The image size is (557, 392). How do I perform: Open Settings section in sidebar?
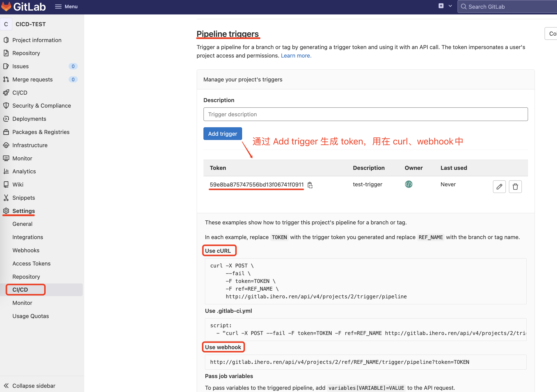tap(23, 211)
